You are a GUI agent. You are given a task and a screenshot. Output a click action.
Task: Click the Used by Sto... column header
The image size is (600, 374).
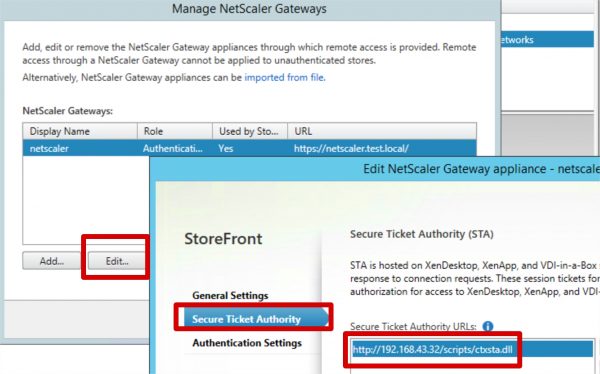pyautogui.click(x=249, y=131)
